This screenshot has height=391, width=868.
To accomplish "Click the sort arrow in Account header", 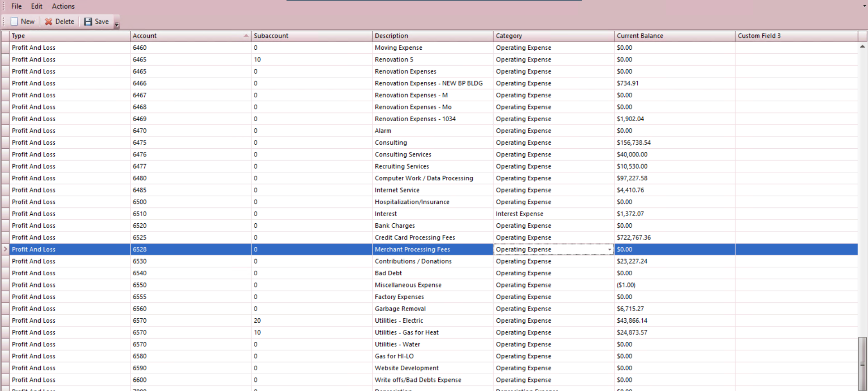I will click(246, 36).
